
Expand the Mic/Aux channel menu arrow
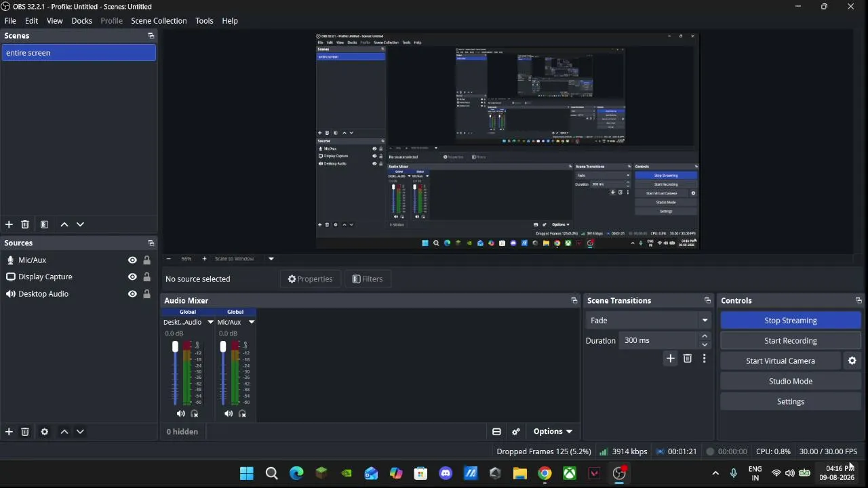252,323
